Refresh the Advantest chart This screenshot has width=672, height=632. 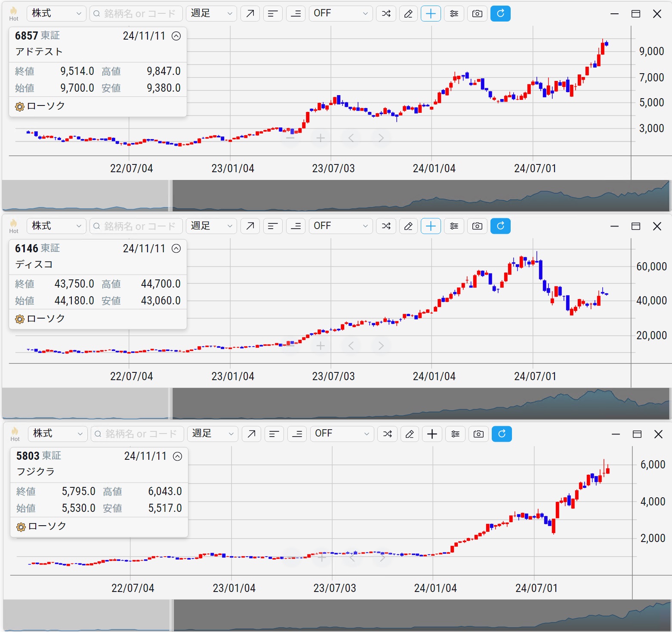501,13
